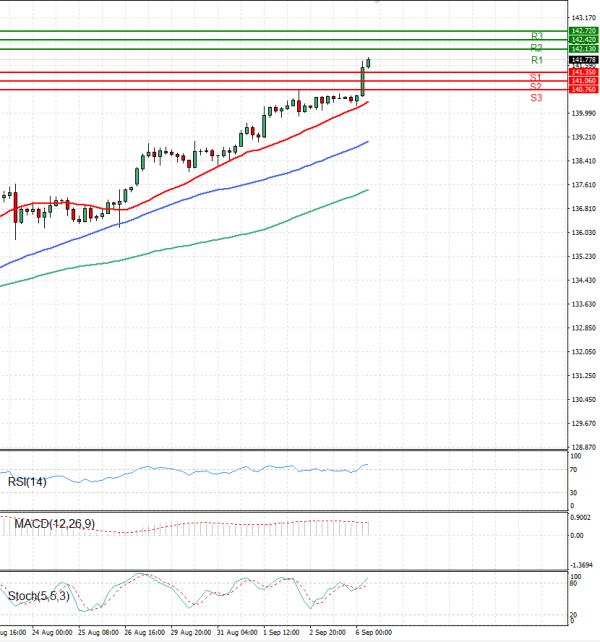Click the 131.250 price axis value

pyautogui.click(x=584, y=375)
